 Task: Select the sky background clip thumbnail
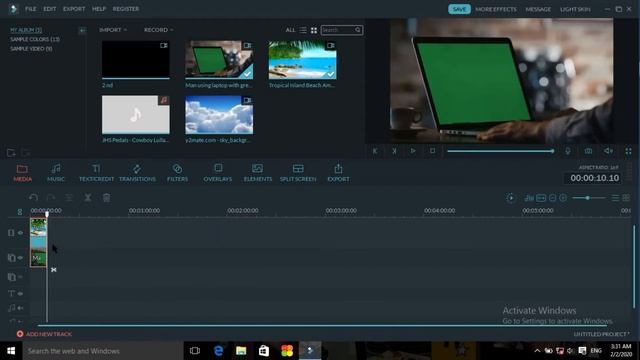point(219,115)
